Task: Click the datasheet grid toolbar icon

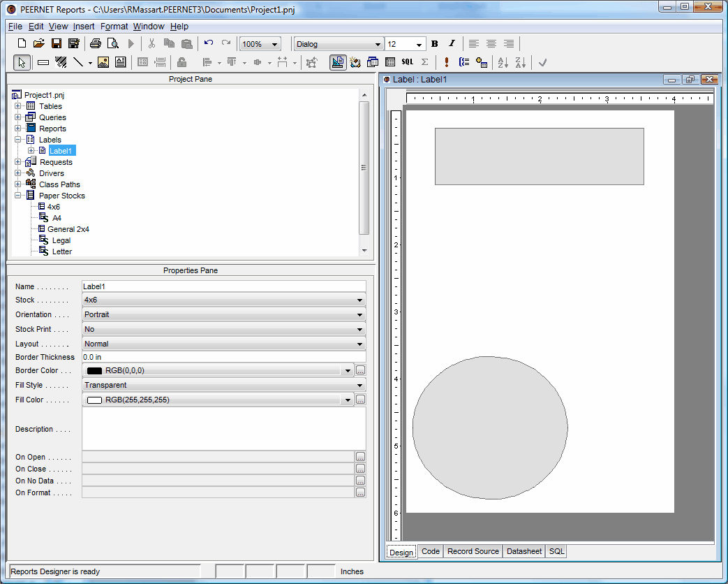Action: coord(390,62)
